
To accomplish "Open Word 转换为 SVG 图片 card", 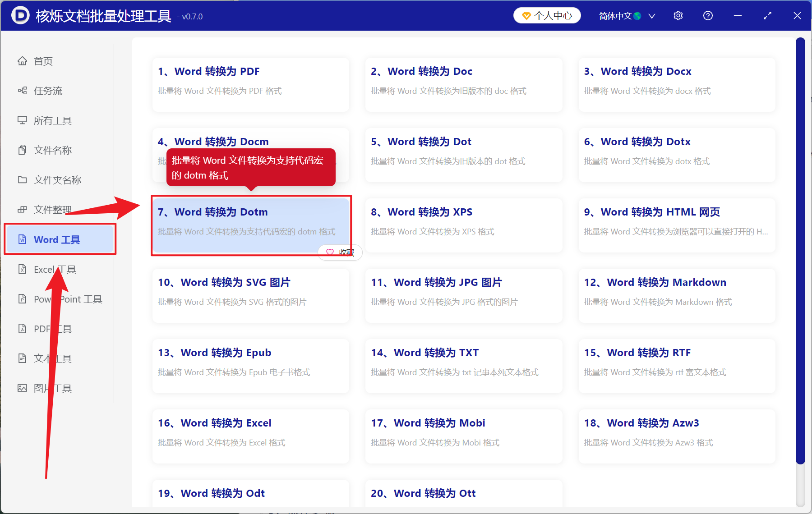I will (x=251, y=296).
